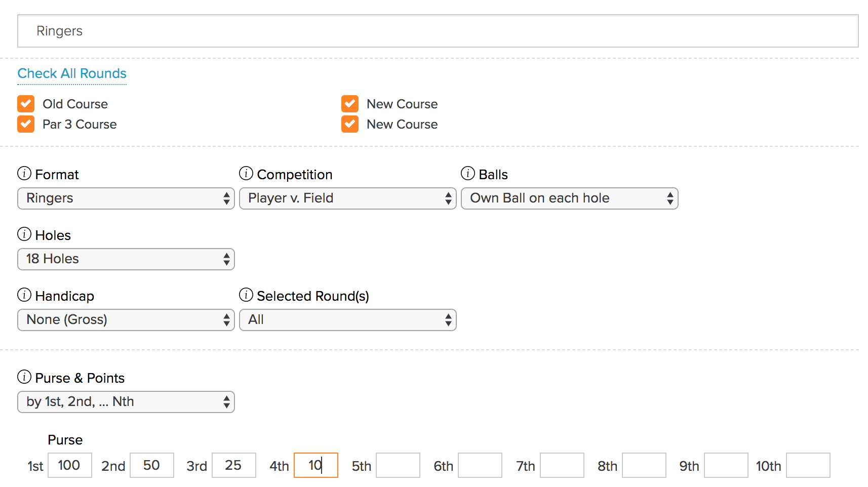
Task: Open the Format dropdown showing Ringers
Action: [x=126, y=198]
